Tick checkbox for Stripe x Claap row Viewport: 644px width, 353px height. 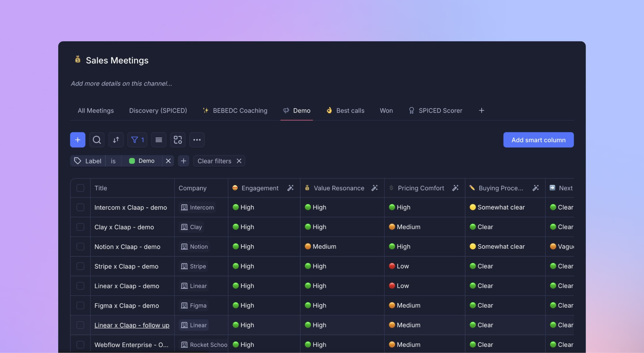coord(80,266)
